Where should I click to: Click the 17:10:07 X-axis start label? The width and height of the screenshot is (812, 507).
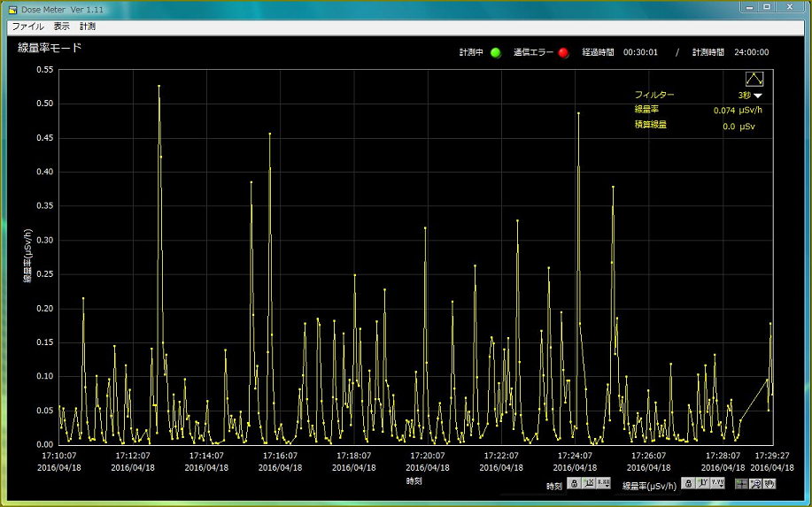59,456
